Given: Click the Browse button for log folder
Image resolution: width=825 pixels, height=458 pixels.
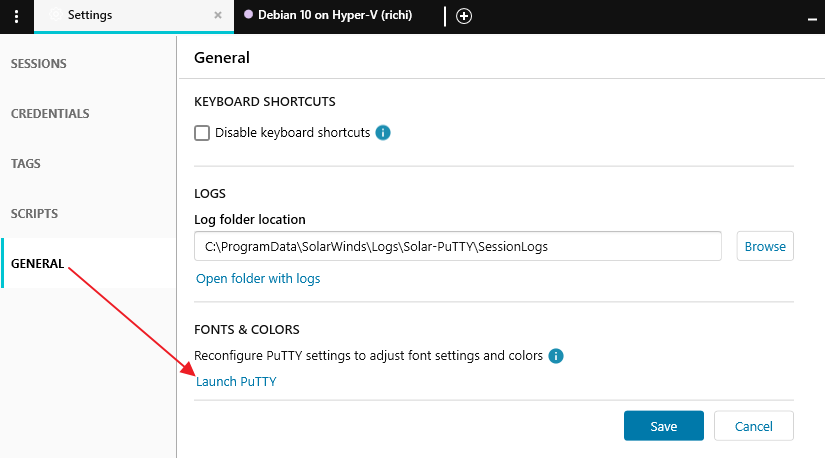Looking at the screenshot, I should pos(765,246).
